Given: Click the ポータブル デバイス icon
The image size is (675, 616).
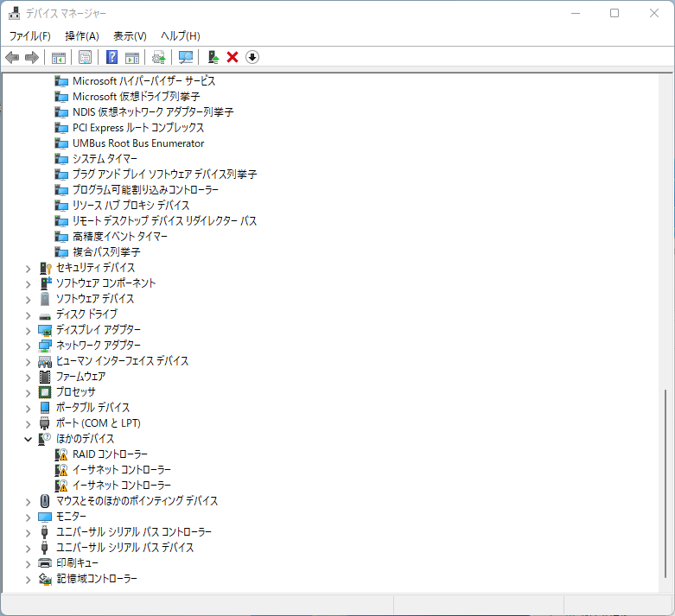Looking at the screenshot, I should [45, 408].
